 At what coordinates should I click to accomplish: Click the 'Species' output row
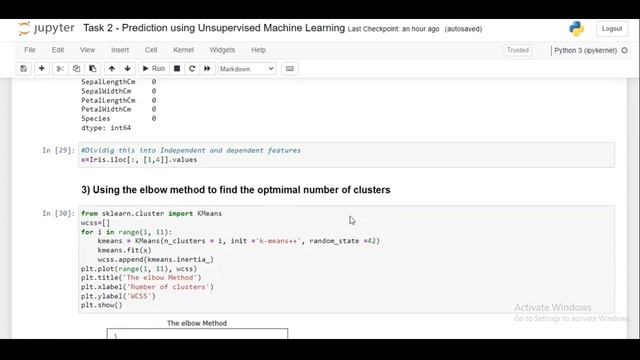[x=118, y=119]
